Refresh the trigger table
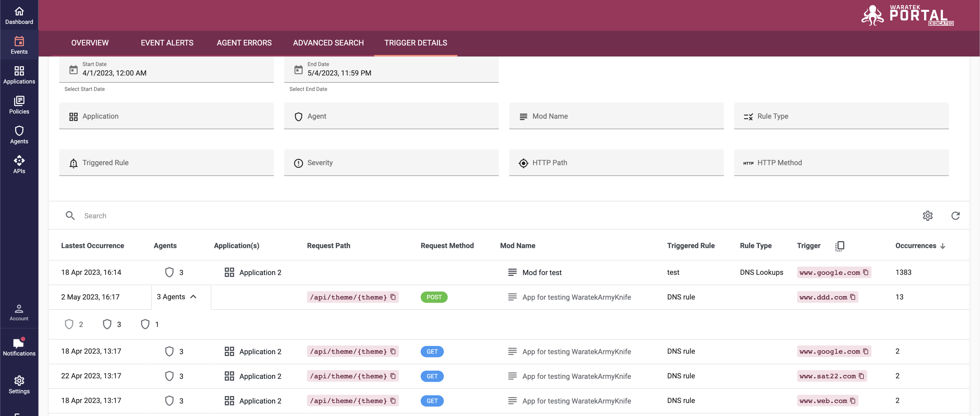 955,215
